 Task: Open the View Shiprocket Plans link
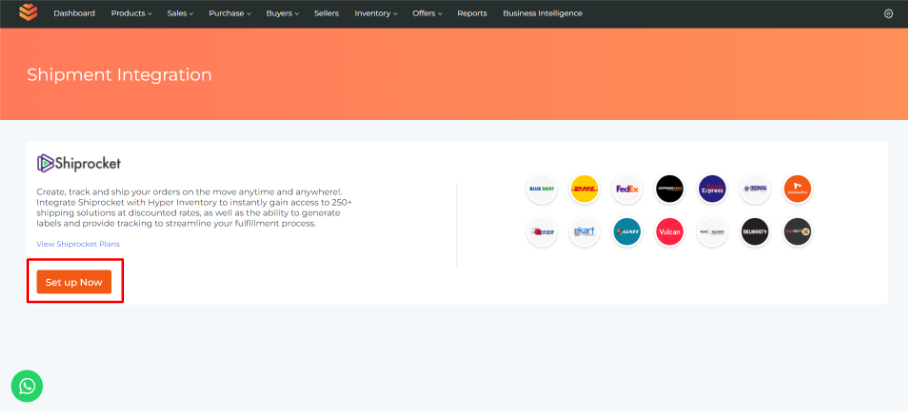(78, 244)
